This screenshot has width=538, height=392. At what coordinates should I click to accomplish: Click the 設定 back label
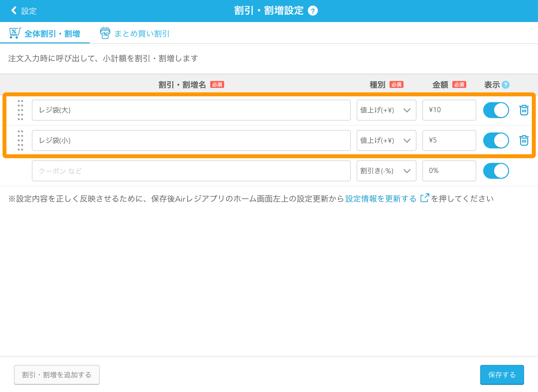pos(29,11)
